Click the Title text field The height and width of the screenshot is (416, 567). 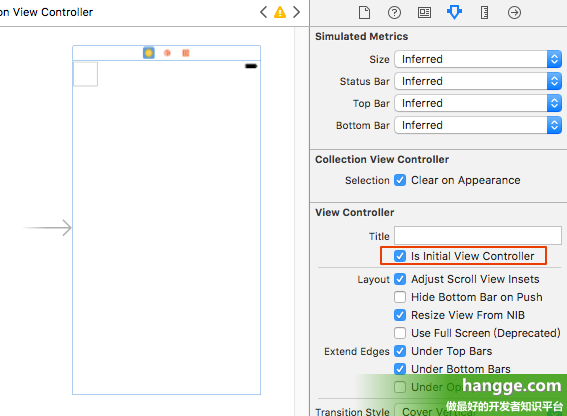tap(478, 235)
